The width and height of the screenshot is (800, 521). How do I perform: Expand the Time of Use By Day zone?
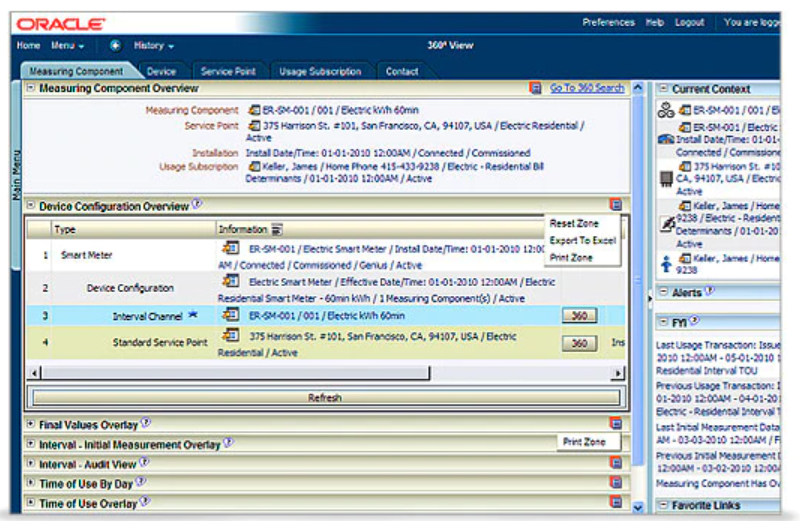tap(31, 483)
